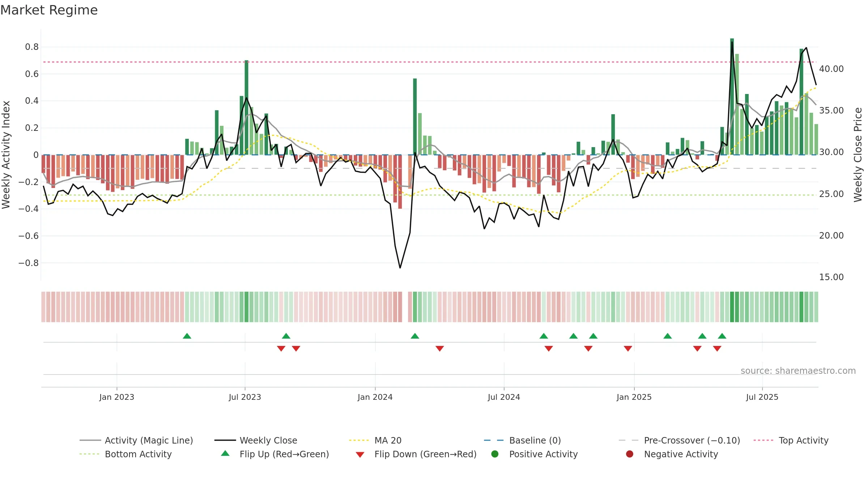
Task: Click the Market Regime chart title
Action: click(x=49, y=10)
